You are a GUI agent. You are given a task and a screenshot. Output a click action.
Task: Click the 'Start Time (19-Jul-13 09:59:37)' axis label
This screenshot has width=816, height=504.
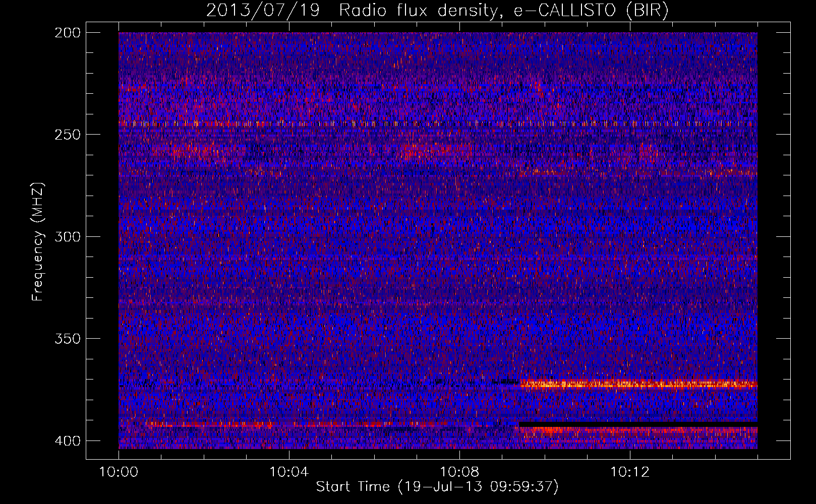437,487
